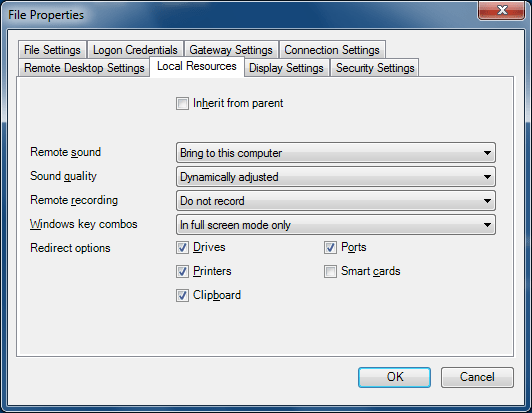532x413 pixels.
Task: Open the Remote recording dropdown
Action: 336,201
